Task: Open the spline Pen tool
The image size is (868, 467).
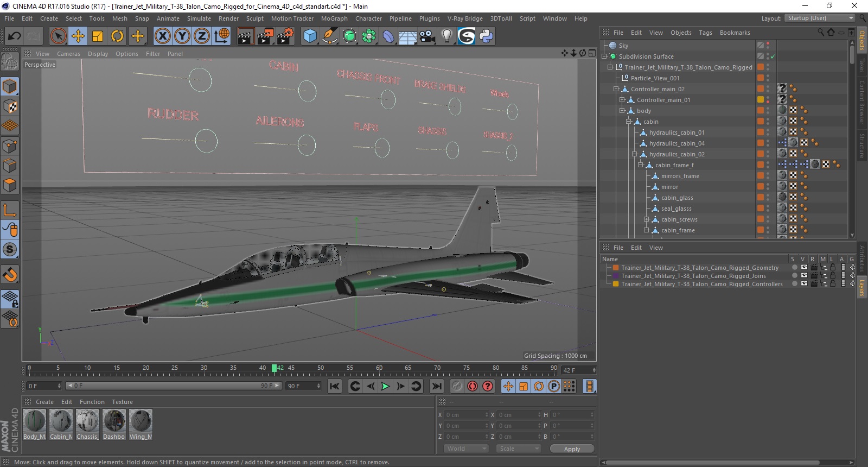Action: point(330,36)
